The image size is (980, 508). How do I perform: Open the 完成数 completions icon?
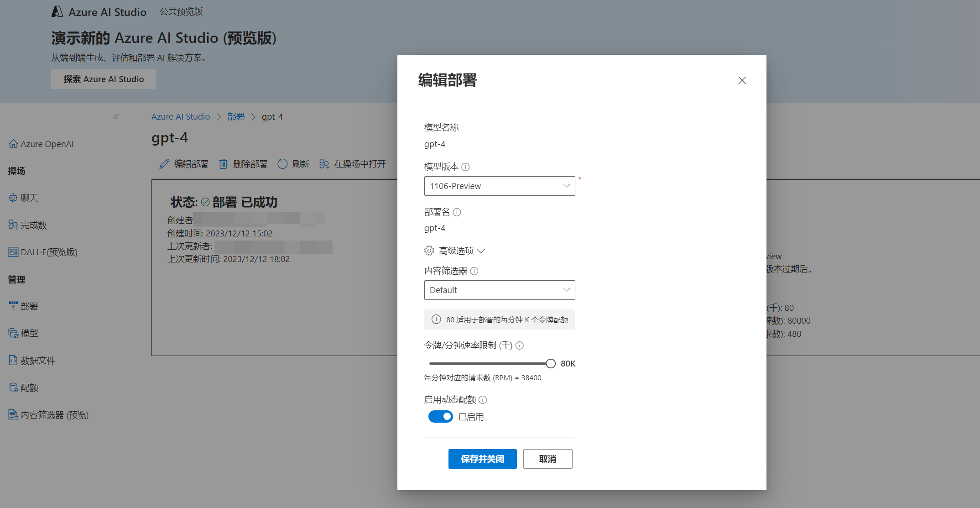[x=13, y=225]
